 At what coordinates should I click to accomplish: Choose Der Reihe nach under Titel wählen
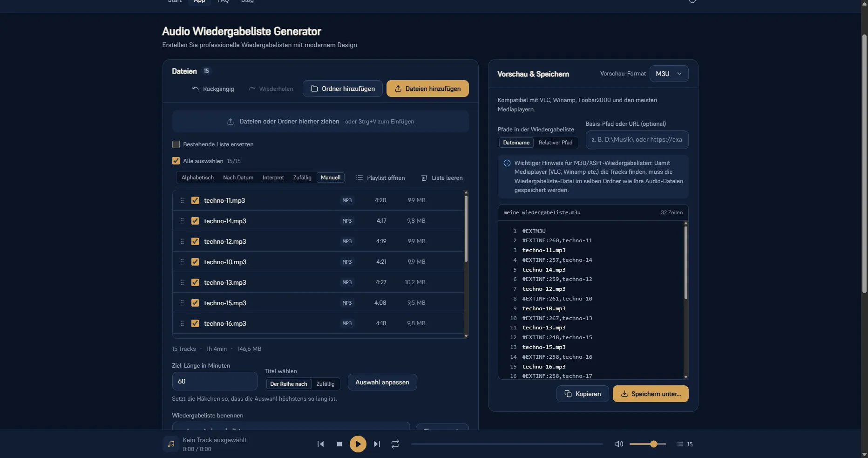point(289,384)
